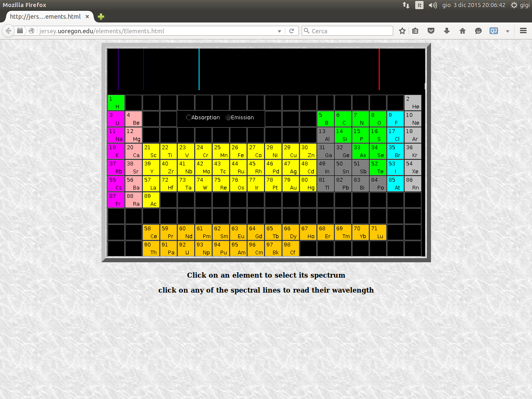Image resolution: width=532 pixels, height=399 pixels.
Task: Click the chat smiley toolbar icon
Action: point(478,31)
